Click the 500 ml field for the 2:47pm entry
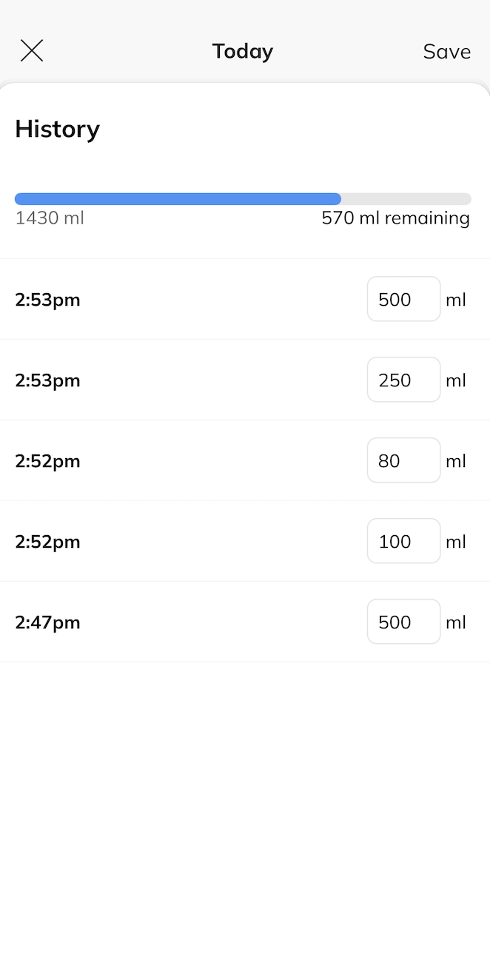This screenshot has width=490, height=980. click(403, 622)
